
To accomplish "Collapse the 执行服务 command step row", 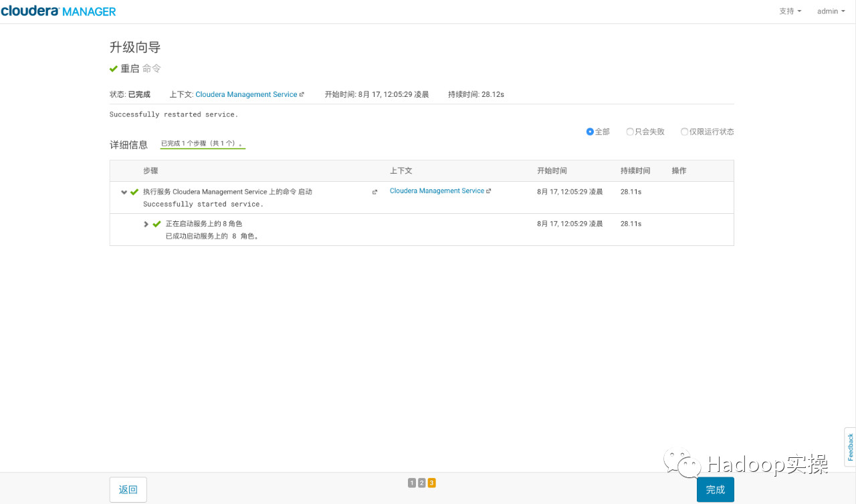I will pyautogui.click(x=124, y=192).
